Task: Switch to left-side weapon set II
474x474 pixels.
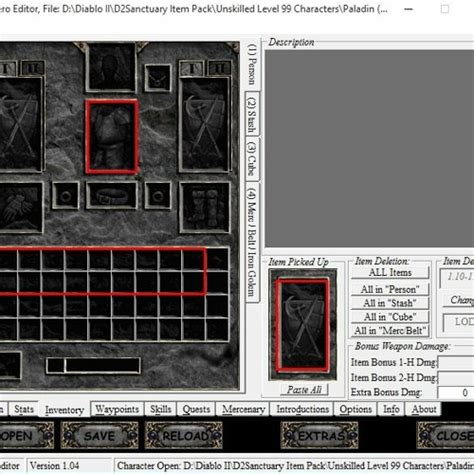Action: point(33,68)
